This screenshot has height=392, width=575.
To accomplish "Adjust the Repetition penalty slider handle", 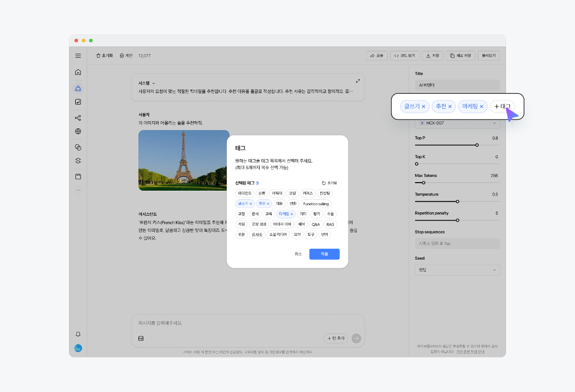I will coord(458,220).
